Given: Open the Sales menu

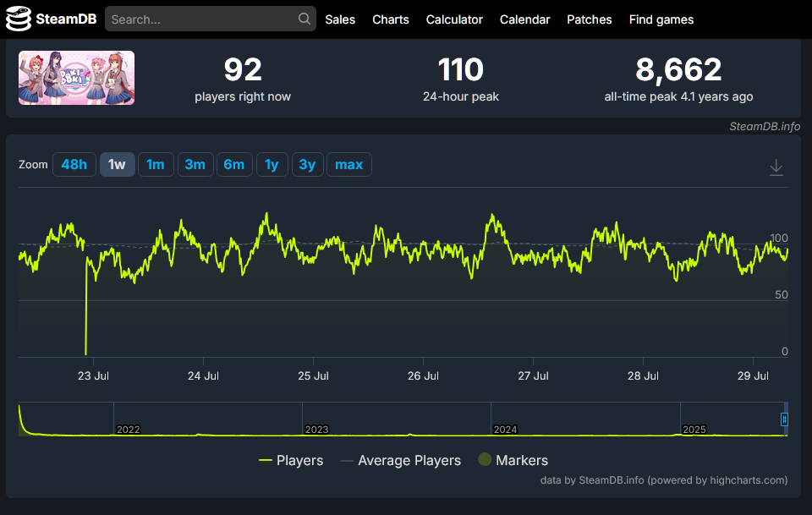Looking at the screenshot, I should (340, 19).
